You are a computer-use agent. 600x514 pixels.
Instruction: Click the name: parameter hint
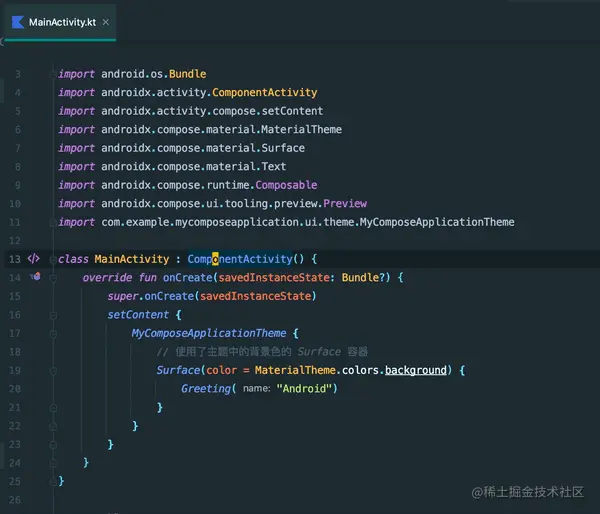pos(256,388)
